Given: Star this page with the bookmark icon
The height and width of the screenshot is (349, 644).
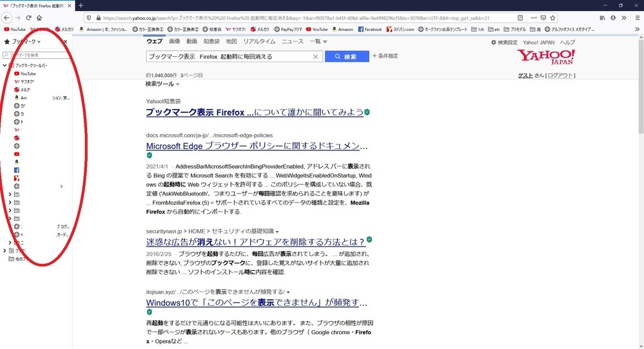Looking at the screenshot, I should [552, 18].
